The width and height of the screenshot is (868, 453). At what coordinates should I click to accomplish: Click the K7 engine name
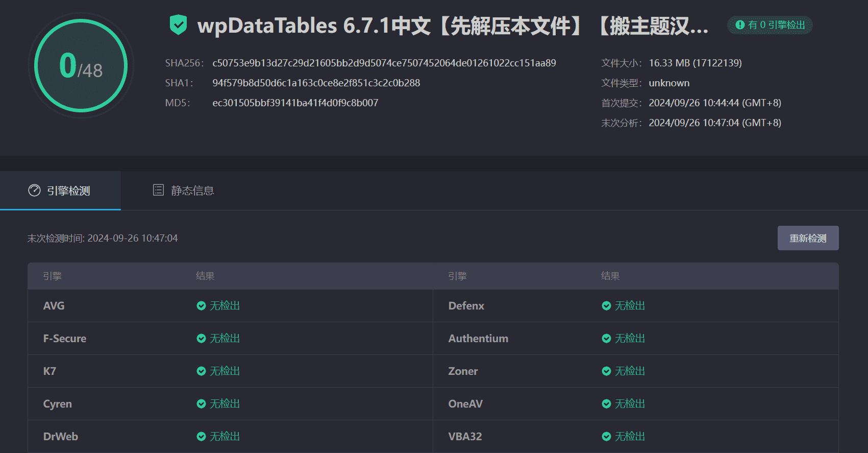(x=49, y=371)
